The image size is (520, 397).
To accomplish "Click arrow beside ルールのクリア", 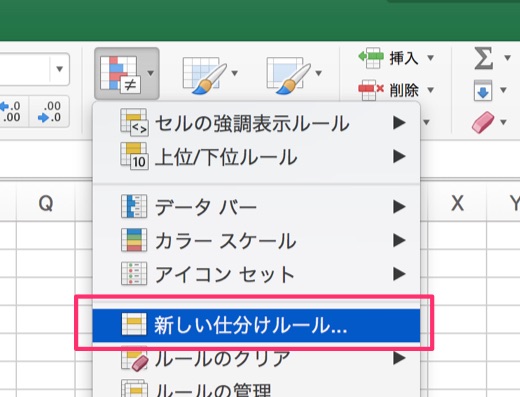I will 399,358.
